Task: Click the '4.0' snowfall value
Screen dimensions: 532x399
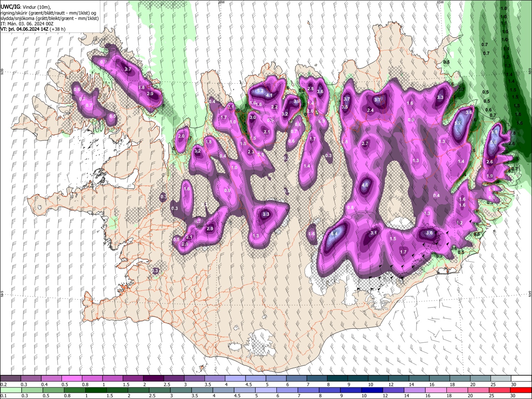Action: pos(365,185)
